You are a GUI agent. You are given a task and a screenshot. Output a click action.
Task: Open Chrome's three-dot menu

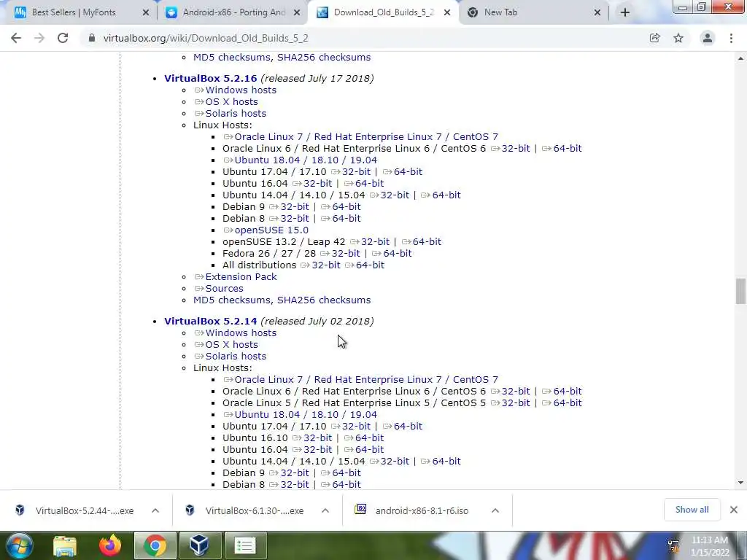tap(731, 38)
